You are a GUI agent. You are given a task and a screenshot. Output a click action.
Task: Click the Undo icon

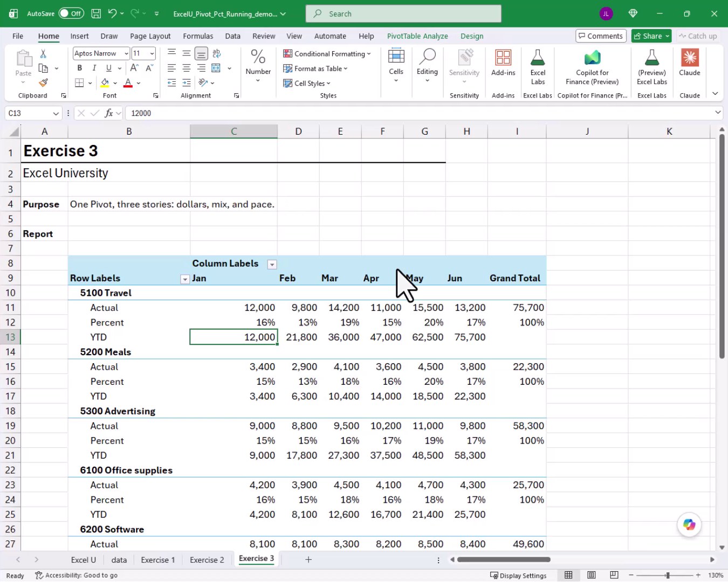[112, 13]
